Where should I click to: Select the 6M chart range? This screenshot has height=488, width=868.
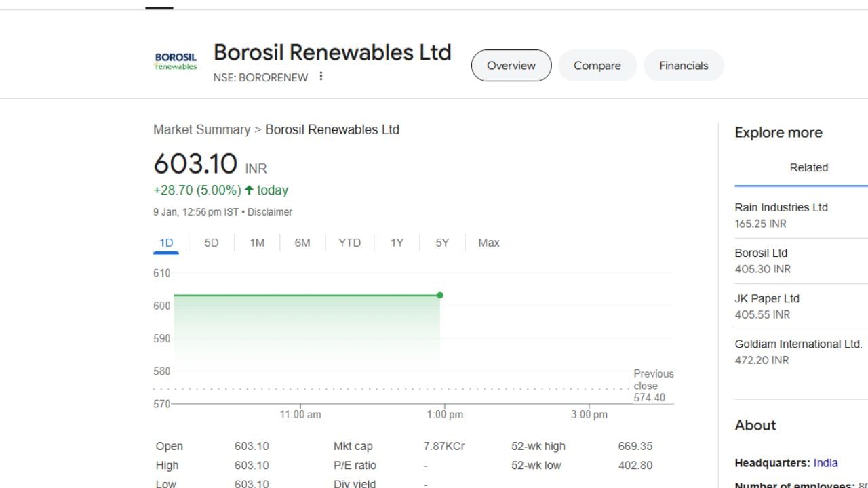tap(302, 243)
